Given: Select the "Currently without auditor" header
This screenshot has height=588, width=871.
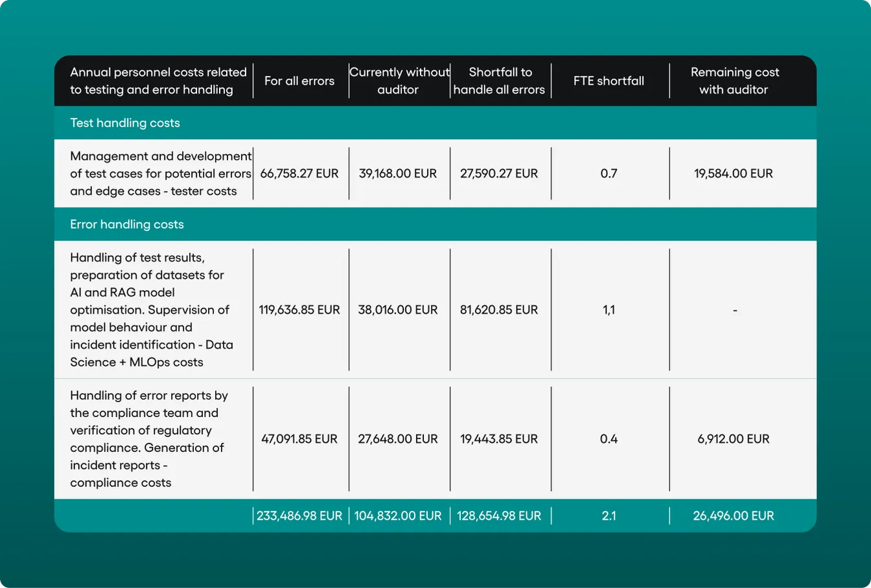Looking at the screenshot, I should (x=399, y=81).
